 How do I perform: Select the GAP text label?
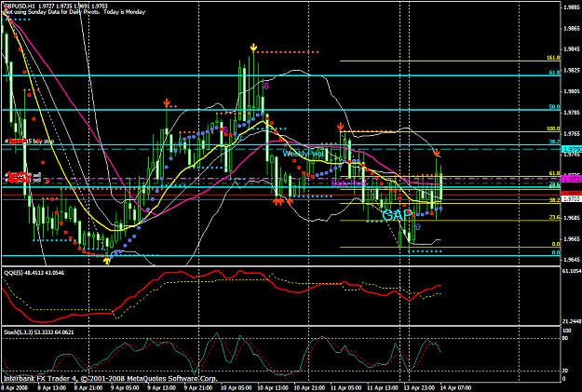[397, 215]
